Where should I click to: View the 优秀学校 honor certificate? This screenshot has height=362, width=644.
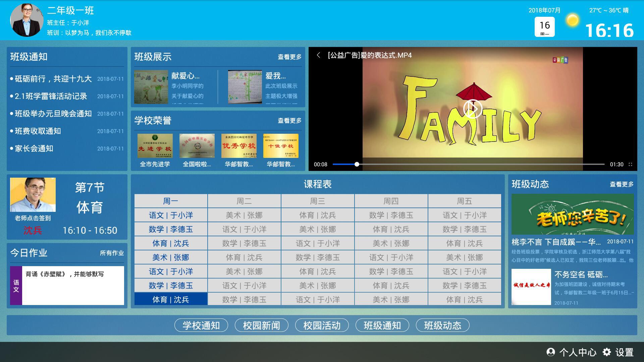point(239,146)
